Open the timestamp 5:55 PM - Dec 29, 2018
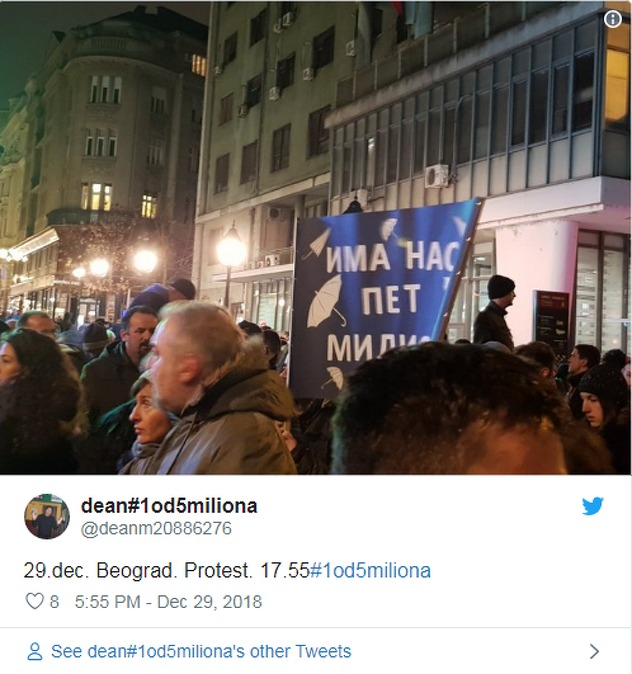 tap(168, 601)
